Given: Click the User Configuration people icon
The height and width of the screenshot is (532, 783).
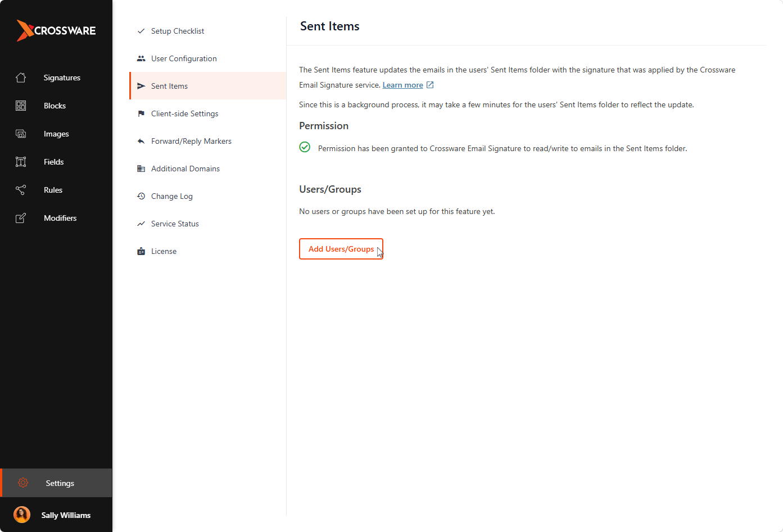Looking at the screenshot, I should pos(141,58).
